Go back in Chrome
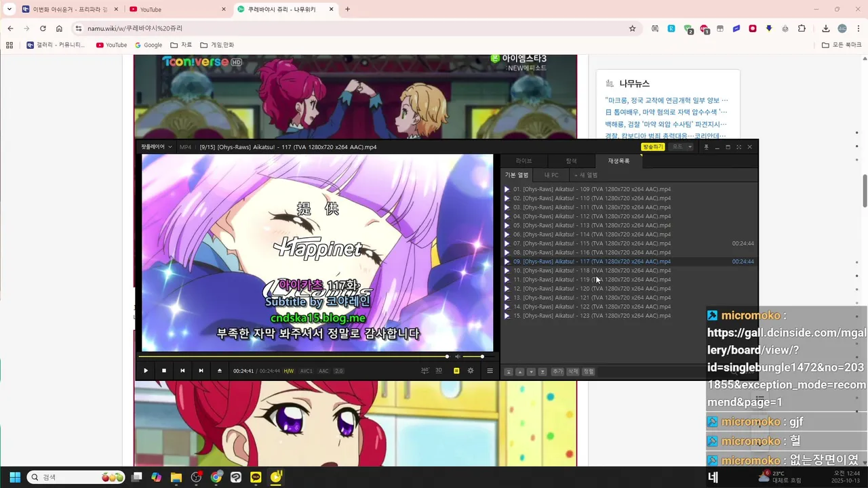This screenshot has height=488, width=868. click(10, 28)
